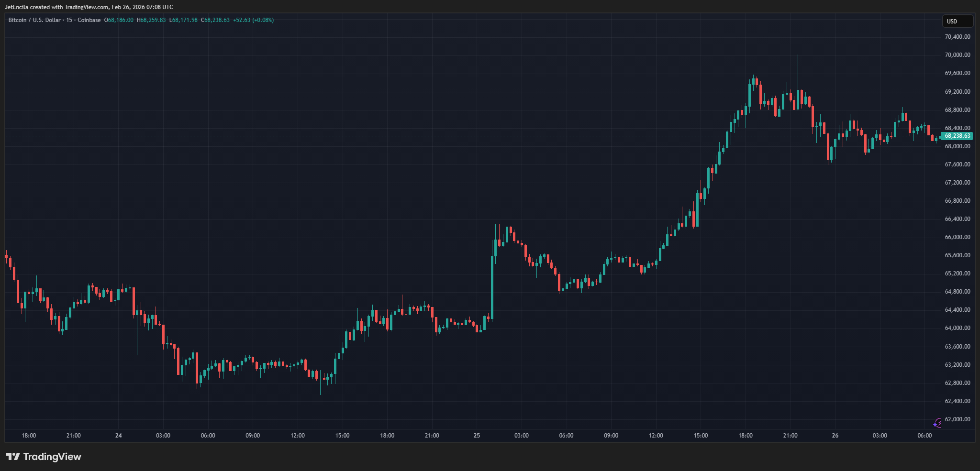Click the date 24 on the time axis
Screen dimensions: 980x471
point(119,436)
